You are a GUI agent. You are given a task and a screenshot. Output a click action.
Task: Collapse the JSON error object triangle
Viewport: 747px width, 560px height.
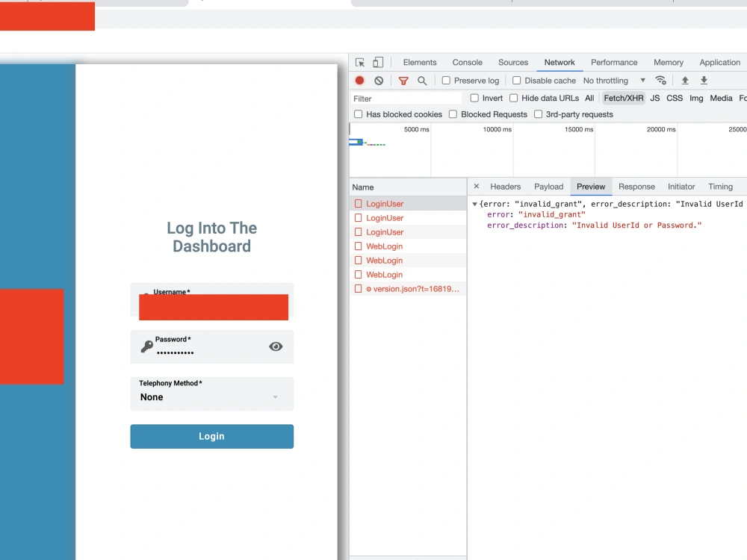[474, 204]
